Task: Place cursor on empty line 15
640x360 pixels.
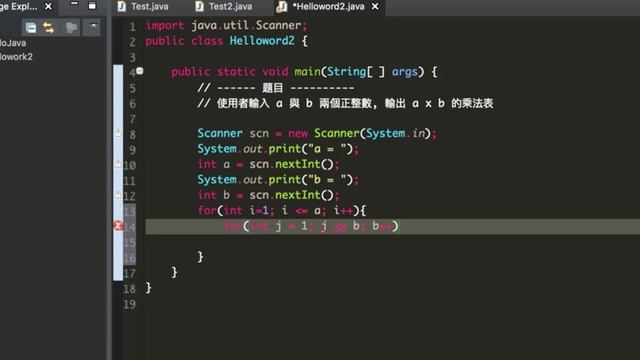Action: (x=392, y=242)
